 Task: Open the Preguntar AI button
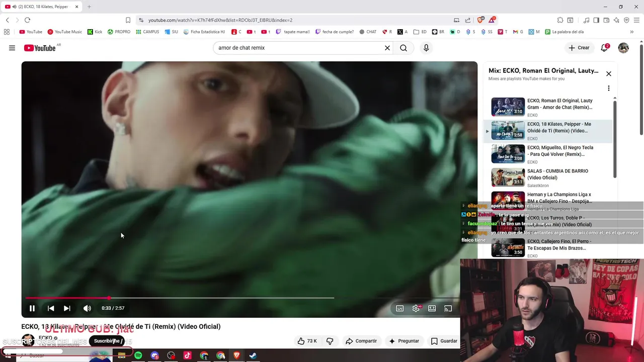(404, 341)
